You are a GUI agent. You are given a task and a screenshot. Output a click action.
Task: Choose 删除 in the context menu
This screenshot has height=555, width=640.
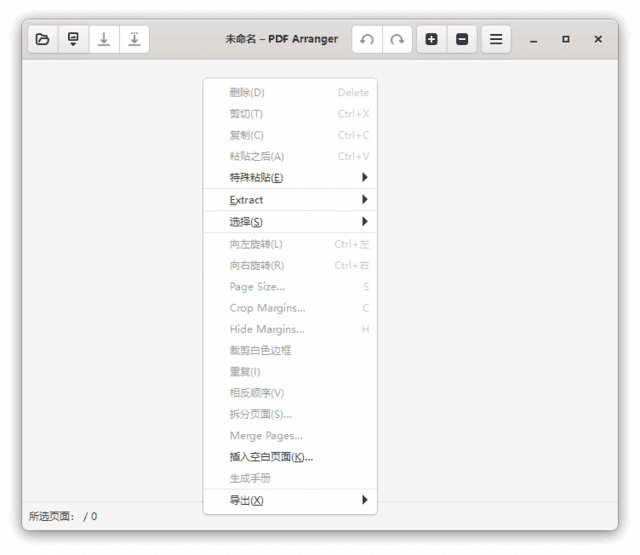click(247, 93)
